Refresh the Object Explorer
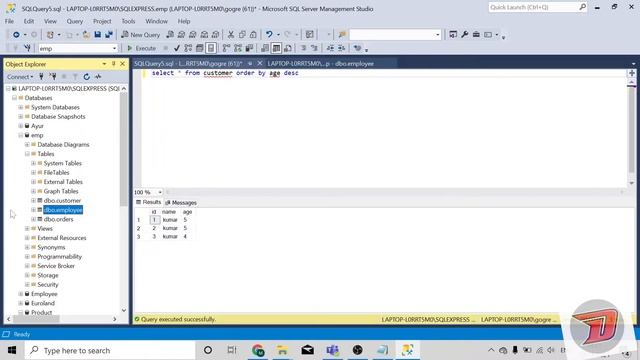This screenshot has width=640, height=360. 87,76
